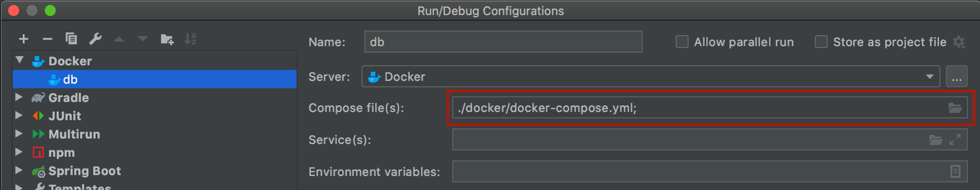Open the Server dropdown

click(x=651, y=76)
